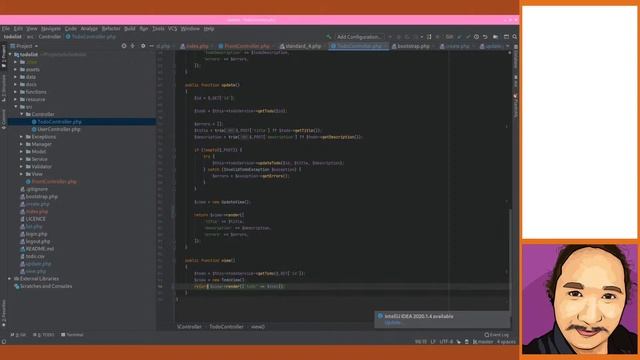Viewport: 640px width, 360px height.
Task: Click 4 spaces indent setting in status bar
Action: coord(506,342)
